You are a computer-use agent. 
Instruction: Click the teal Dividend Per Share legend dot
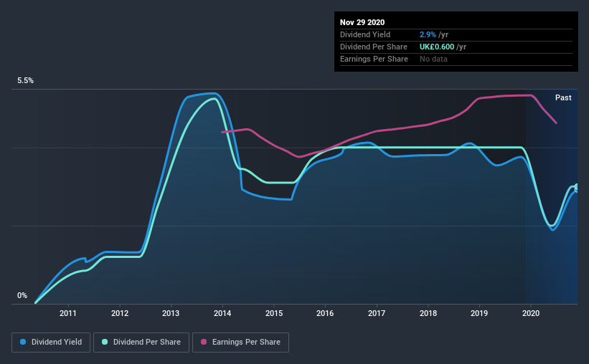(105, 342)
